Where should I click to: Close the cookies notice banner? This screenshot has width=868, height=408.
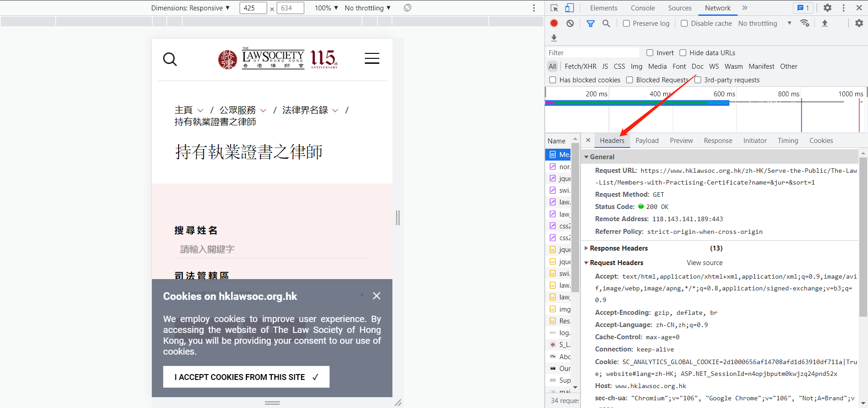(x=377, y=296)
